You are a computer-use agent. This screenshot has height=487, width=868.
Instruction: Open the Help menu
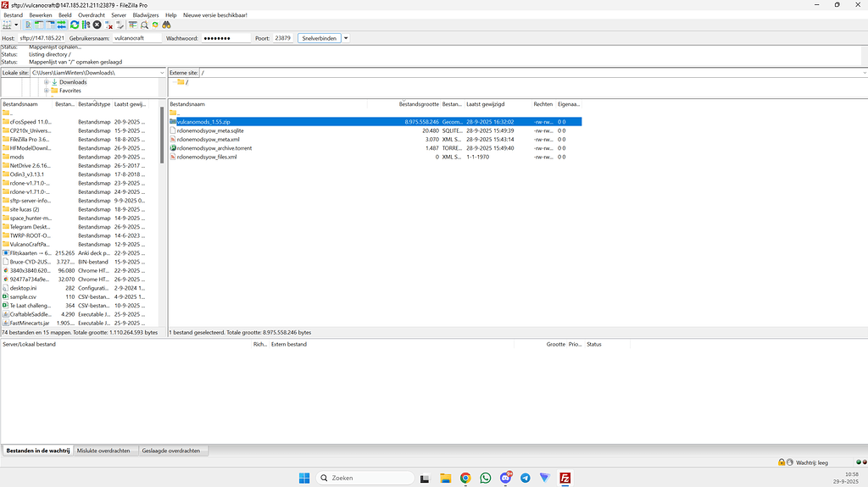click(171, 15)
